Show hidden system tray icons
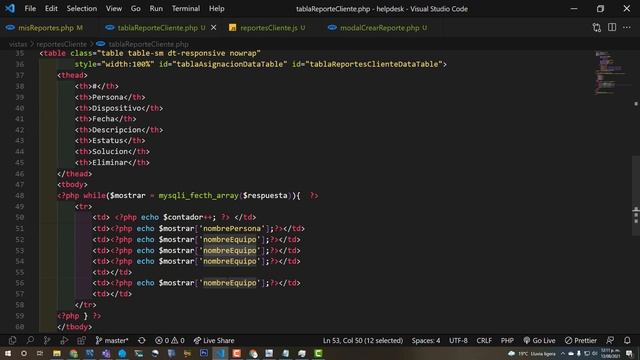This screenshot has height=360, width=640. [563, 353]
